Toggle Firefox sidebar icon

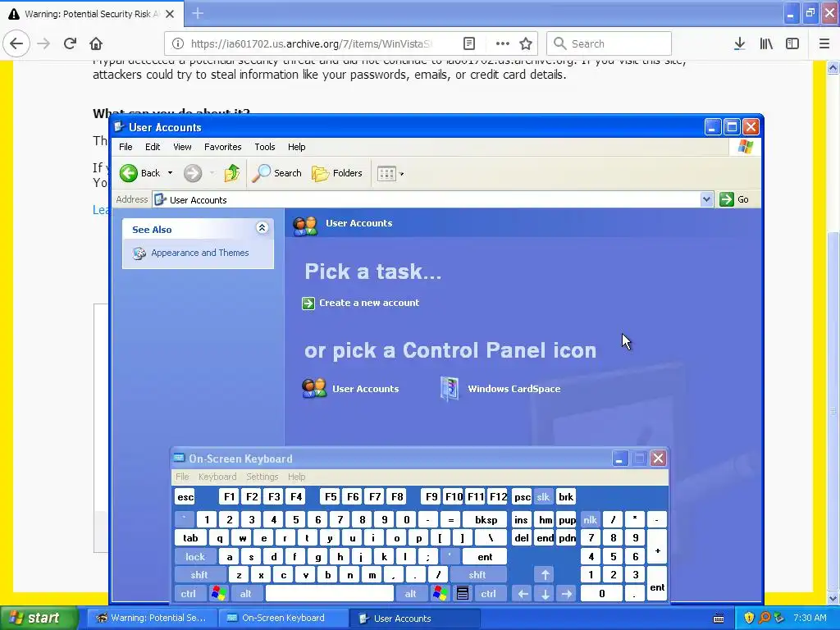tap(792, 43)
